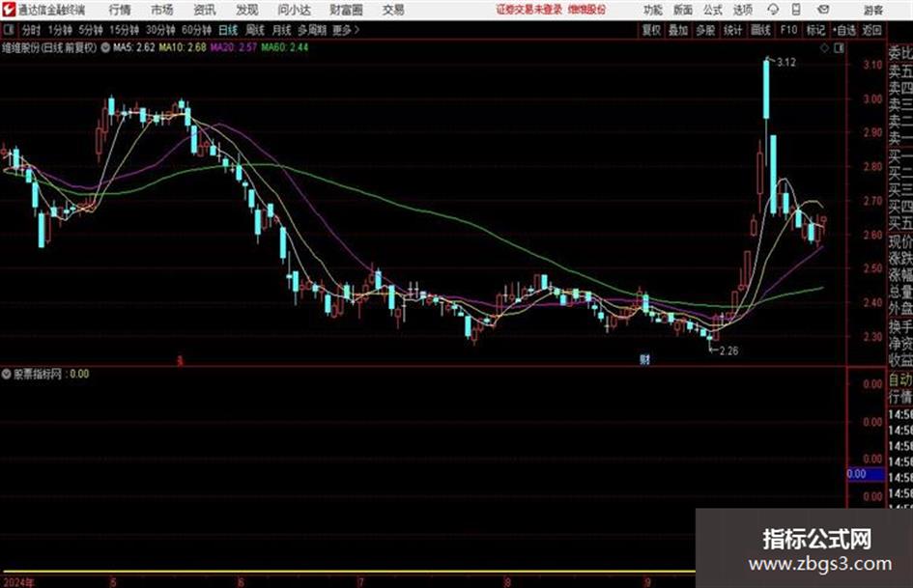Click the red 维维股份 stock name in title
913x588 pixels.
pyautogui.click(x=586, y=10)
